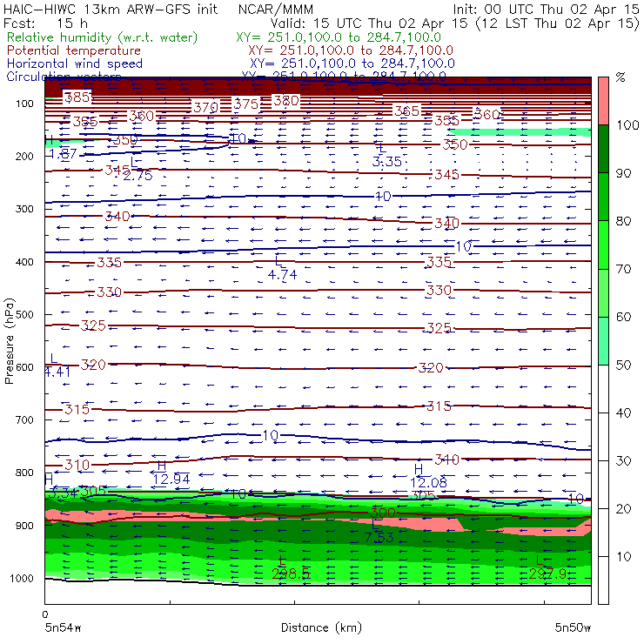Click the 80–90% green colorbar segment
Viewport: 644px width, 644px height.
(x=603, y=197)
